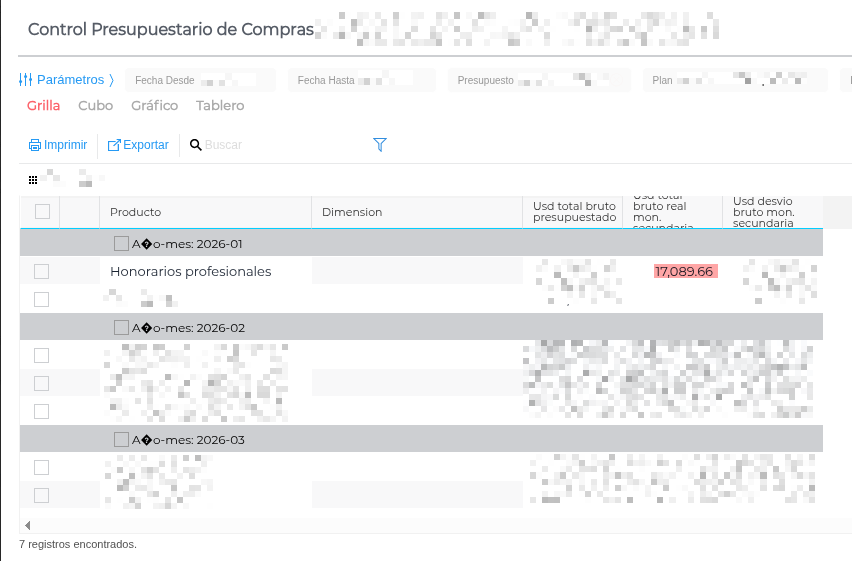This screenshot has height=561, width=852.
Task: Check the Honorarios profesionales row checkbox
Action: pos(42,271)
